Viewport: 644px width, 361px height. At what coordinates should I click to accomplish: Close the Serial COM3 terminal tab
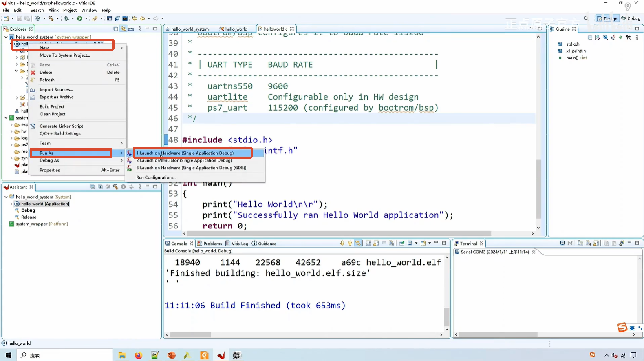(x=533, y=252)
